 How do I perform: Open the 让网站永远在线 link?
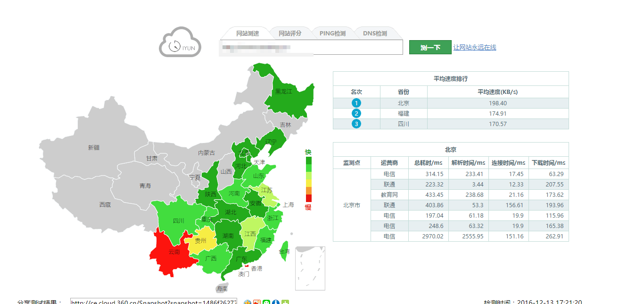tap(474, 47)
